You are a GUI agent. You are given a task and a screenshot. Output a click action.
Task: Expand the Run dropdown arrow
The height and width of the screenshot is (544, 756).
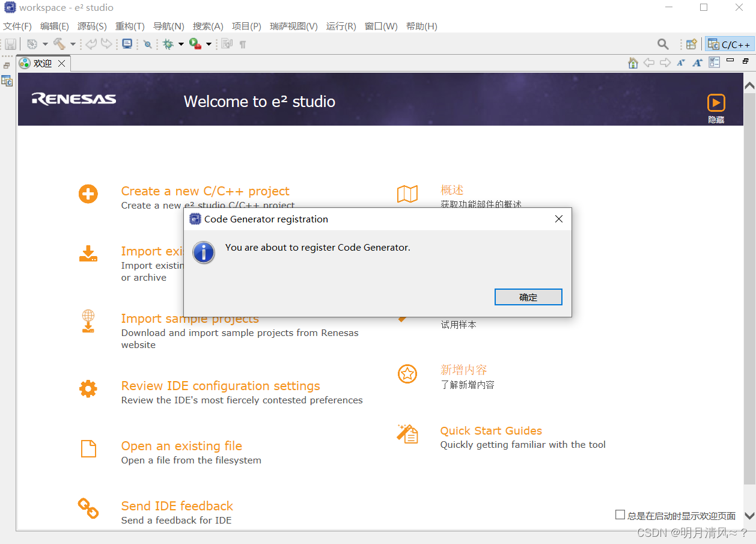[x=209, y=44]
